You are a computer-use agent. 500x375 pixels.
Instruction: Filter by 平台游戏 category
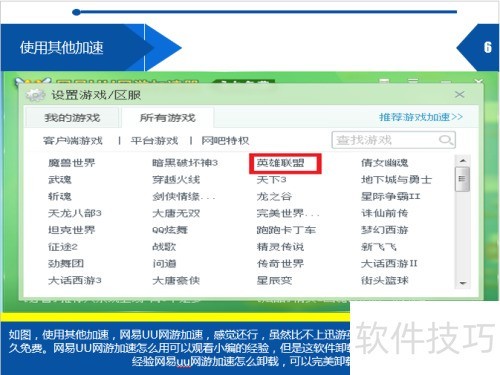pos(154,141)
